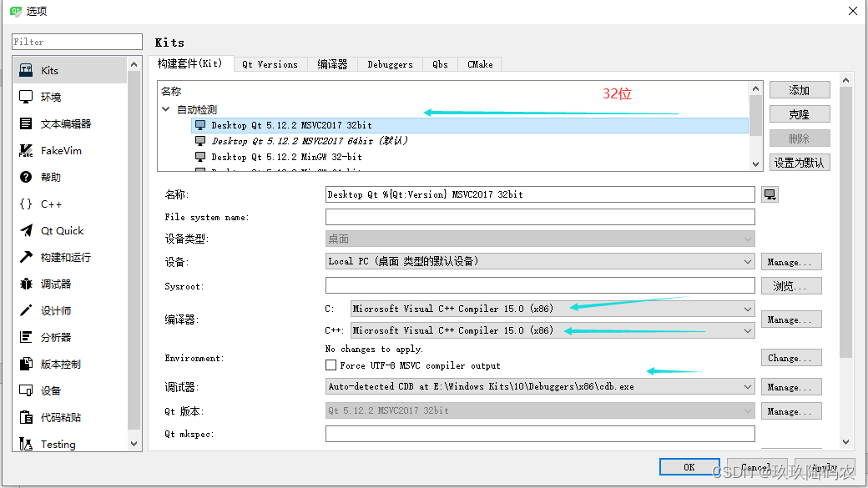Switch to the CMake tab
Screen dimensions: 868x488
pyautogui.click(x=480, y=64)
